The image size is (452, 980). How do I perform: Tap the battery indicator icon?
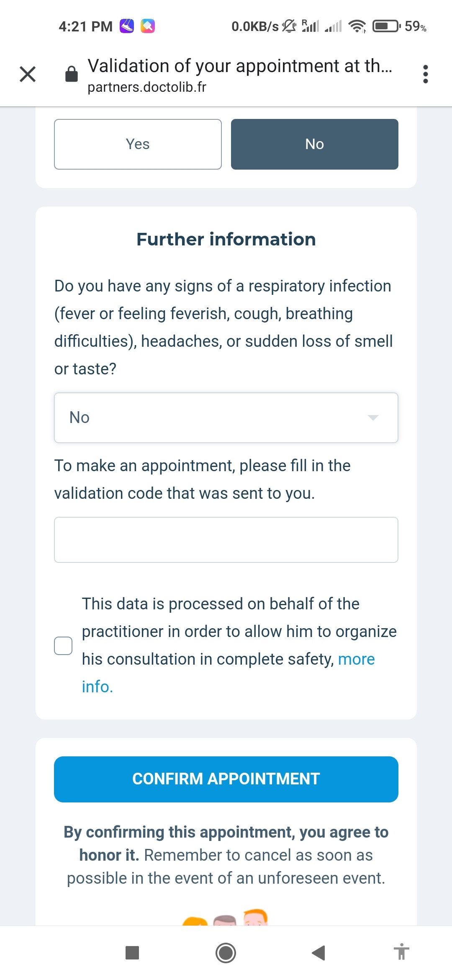tap(387, 26)
